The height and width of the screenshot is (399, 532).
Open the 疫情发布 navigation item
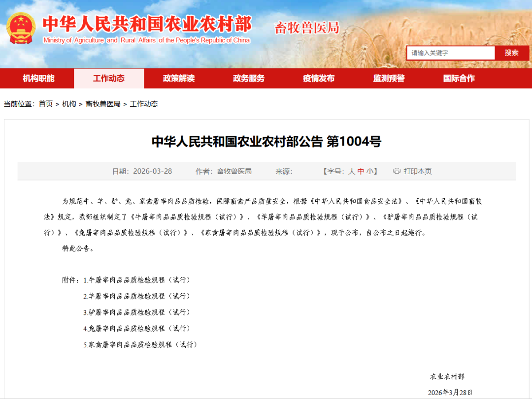tap(319, 78)
